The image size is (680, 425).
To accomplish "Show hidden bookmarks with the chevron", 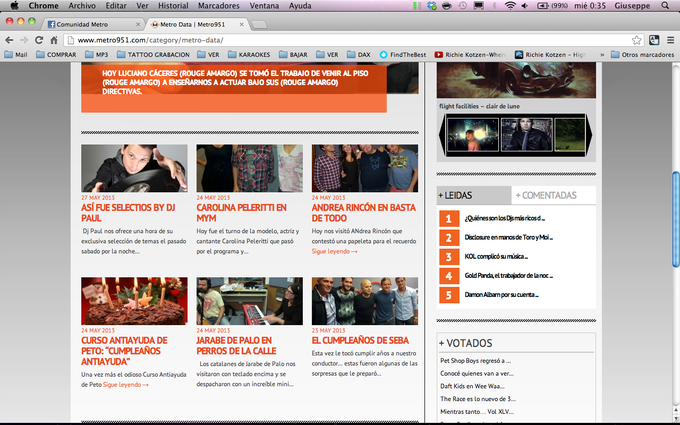I will 602,55.
